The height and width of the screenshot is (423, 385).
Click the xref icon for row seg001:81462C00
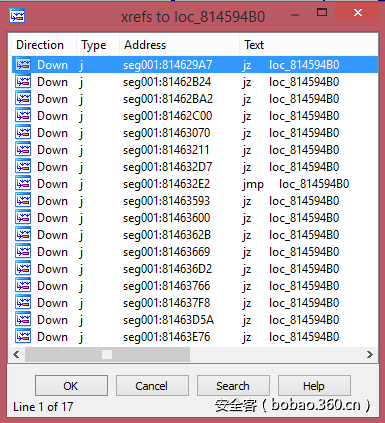point(23,116)
